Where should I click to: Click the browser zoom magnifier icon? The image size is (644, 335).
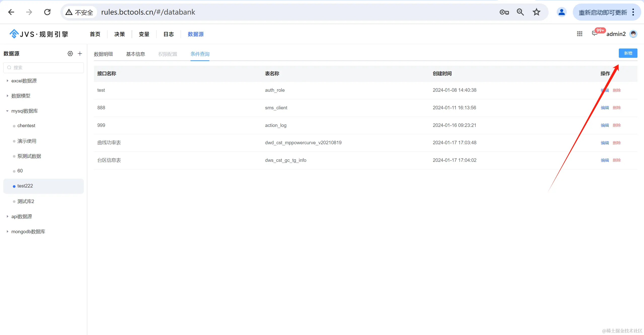520,12
